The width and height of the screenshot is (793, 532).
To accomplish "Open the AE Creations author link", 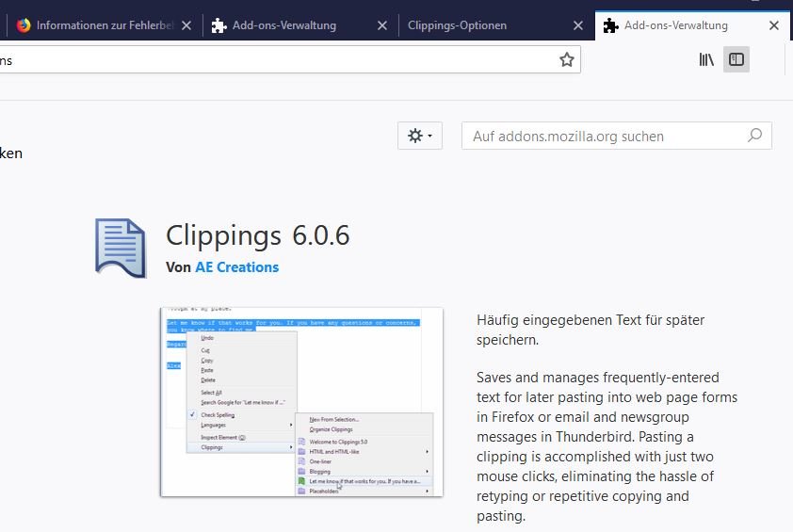I will pyautogui.click(x=236, y=267).
